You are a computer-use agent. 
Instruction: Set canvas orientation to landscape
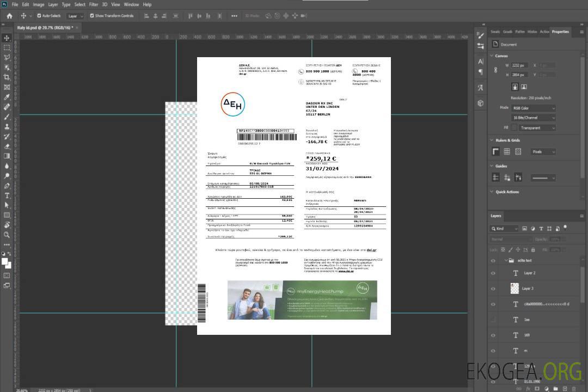(524, 87)
